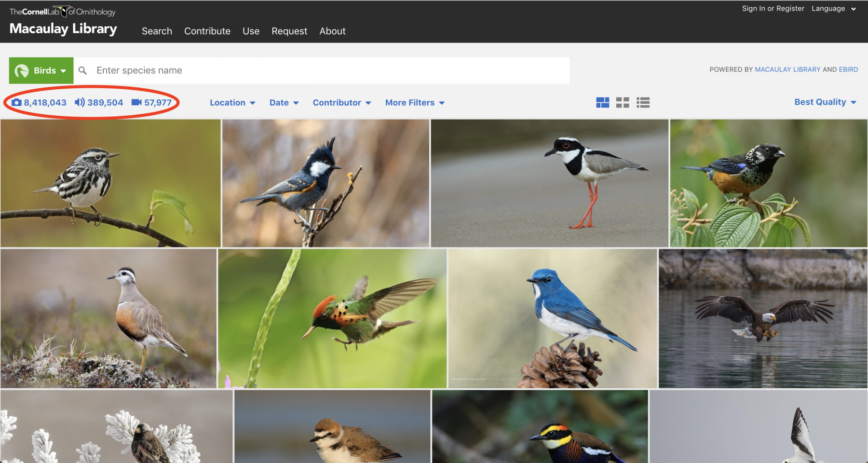
Task: Open the Best Quality sort menu
Action: 825,102
